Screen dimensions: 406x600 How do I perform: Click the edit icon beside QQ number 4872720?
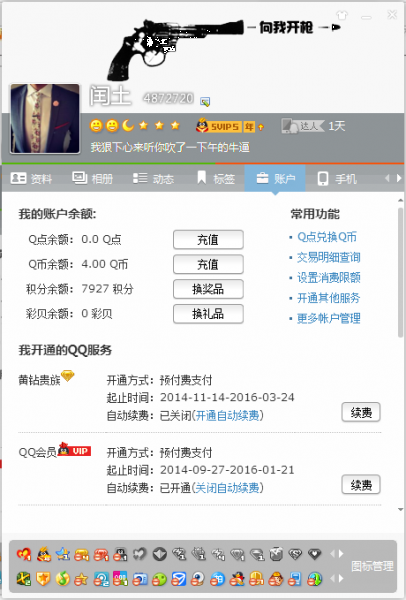pos(205,101)
